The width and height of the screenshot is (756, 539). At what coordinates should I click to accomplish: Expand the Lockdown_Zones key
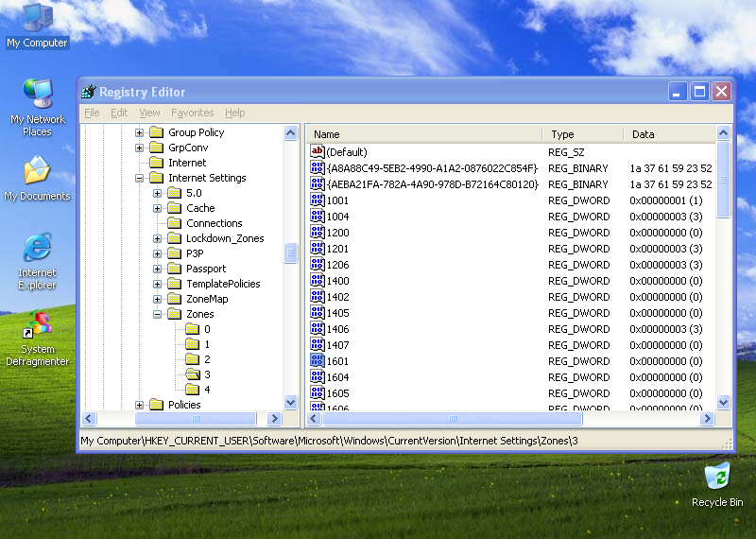pyautogui.click(x=157, y=238)
